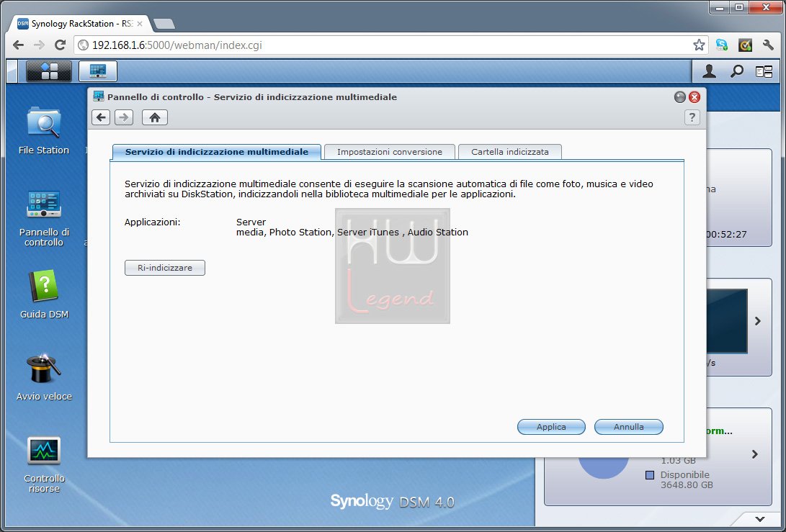The height and width of the screenshot is (532, 786).
Task: Click the Applica button
Action: (x=551, y=427)
